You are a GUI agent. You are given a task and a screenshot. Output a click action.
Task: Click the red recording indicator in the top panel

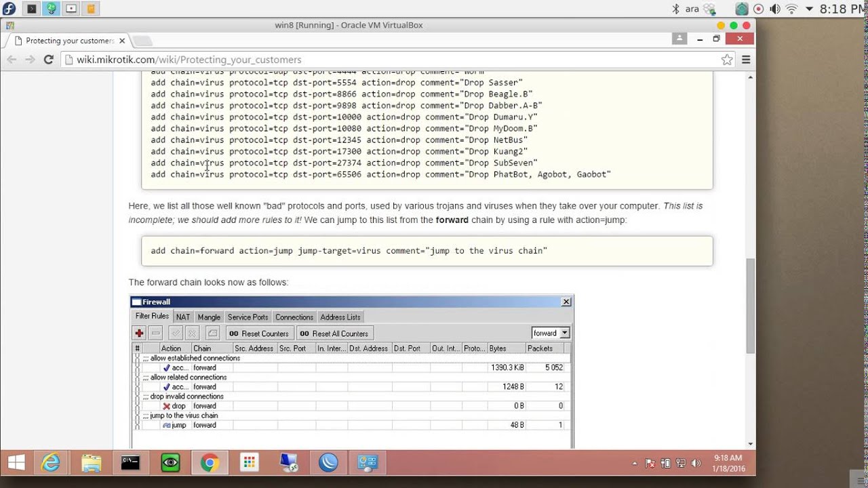(x=758, y=9)
